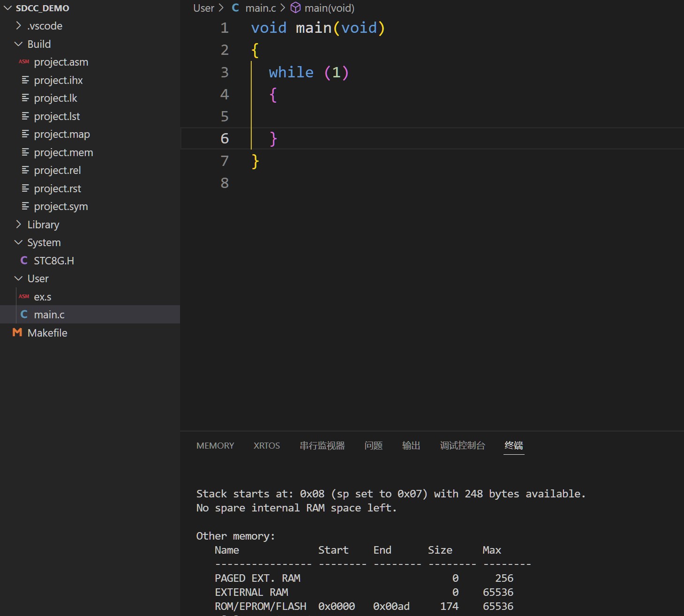Click the C icon beside main.c in explorer

(24, 315)
